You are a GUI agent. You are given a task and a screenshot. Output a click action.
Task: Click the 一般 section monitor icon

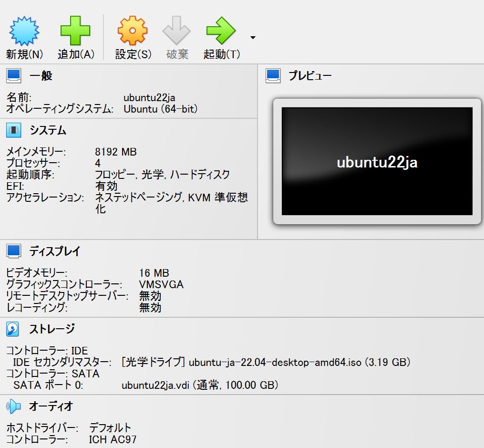coord(13,76)
